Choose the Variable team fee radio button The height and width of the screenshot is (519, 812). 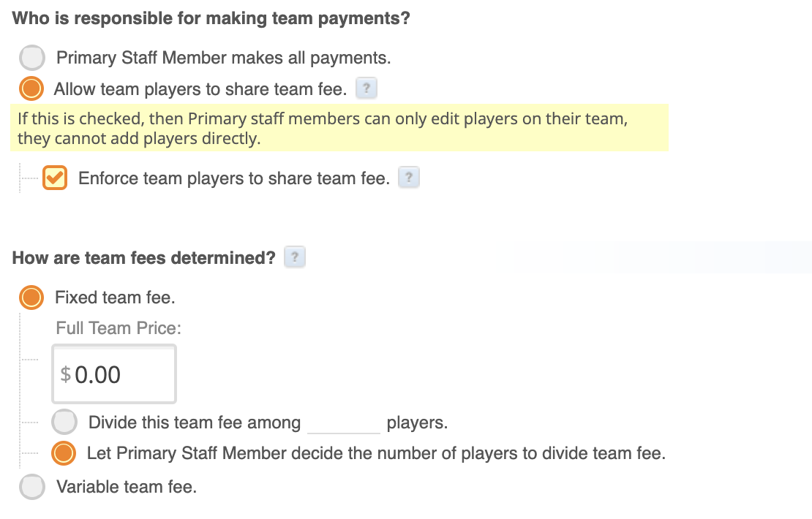point(32,487)
